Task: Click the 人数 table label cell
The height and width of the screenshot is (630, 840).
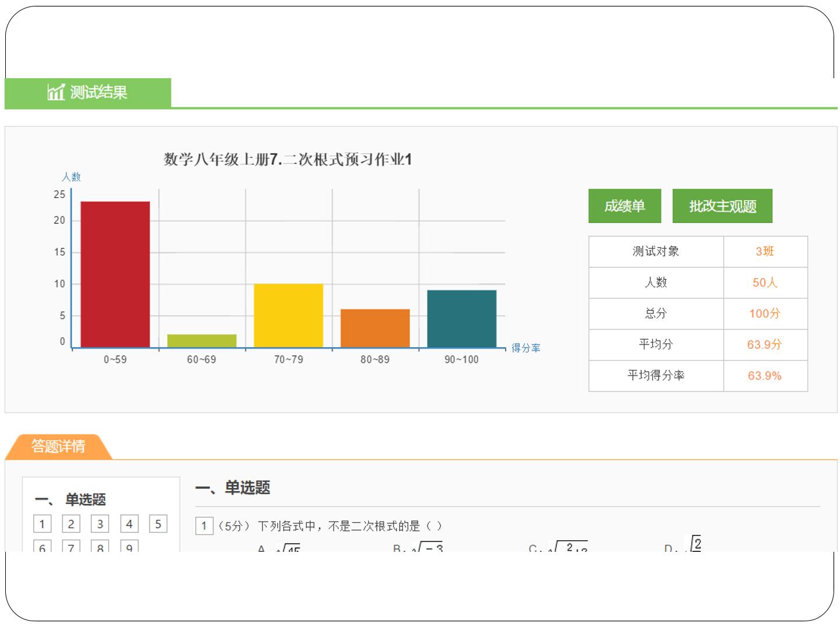Action: (656, 283)
